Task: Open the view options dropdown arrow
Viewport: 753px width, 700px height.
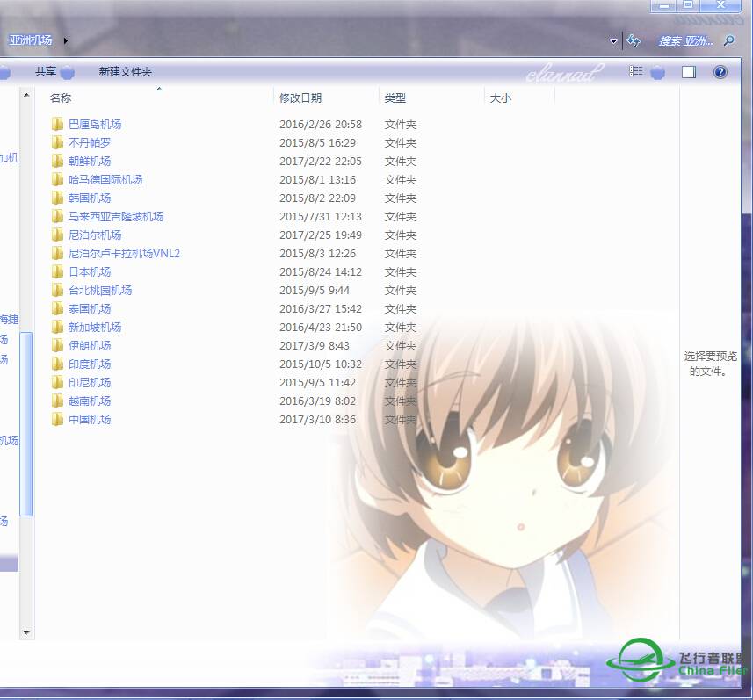Action: pos(657,72)
